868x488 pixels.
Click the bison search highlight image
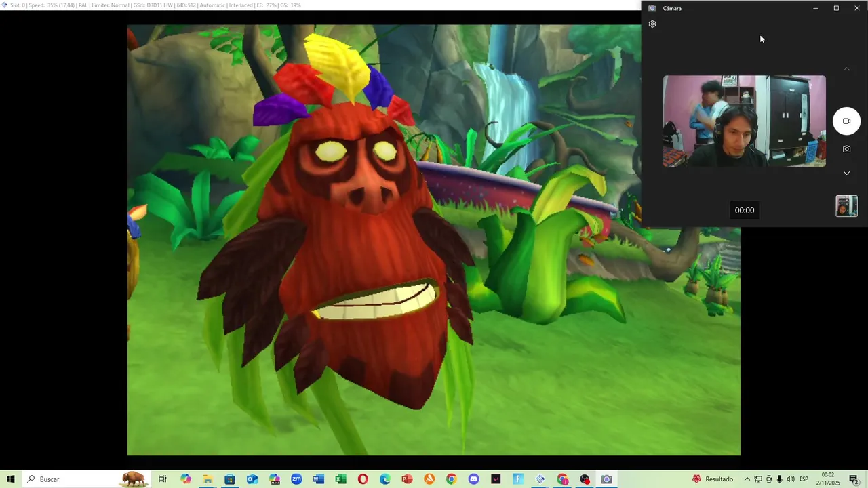click(x=134, y=479)
